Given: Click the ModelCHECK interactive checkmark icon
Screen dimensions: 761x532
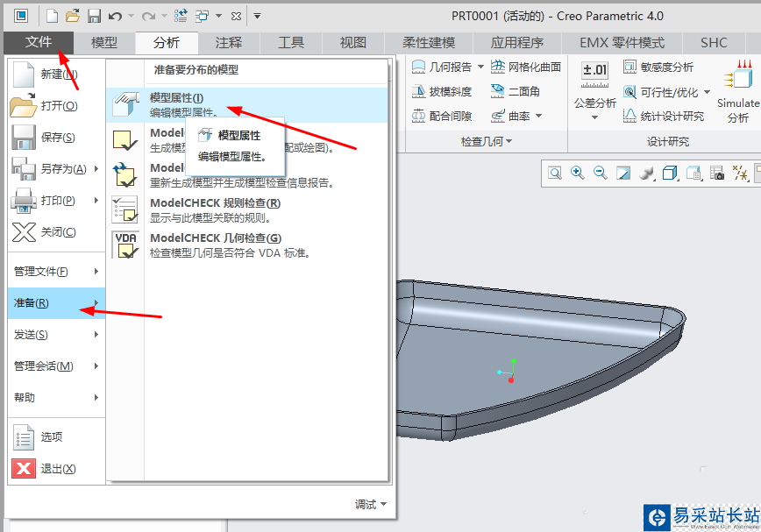Looking at the screenshot, I should 125,140.
